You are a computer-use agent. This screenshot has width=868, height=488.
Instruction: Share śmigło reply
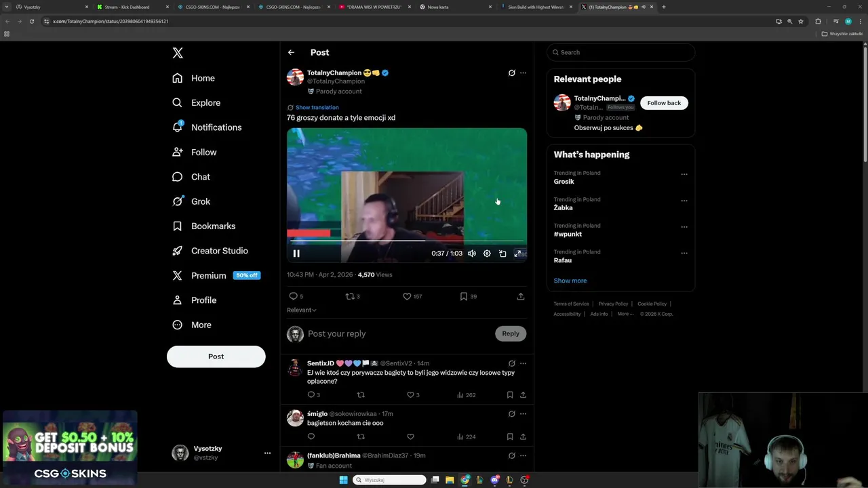(x=523, y=436)
